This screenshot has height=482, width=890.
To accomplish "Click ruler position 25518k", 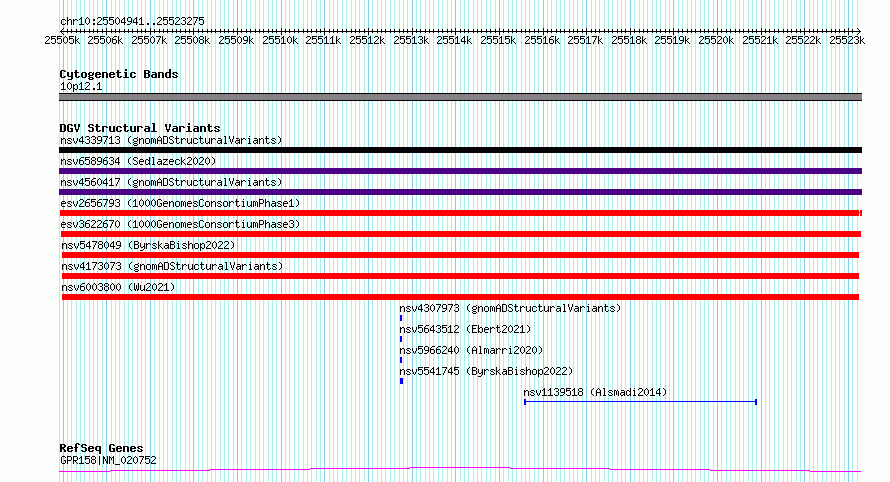I will click(629, 40).
